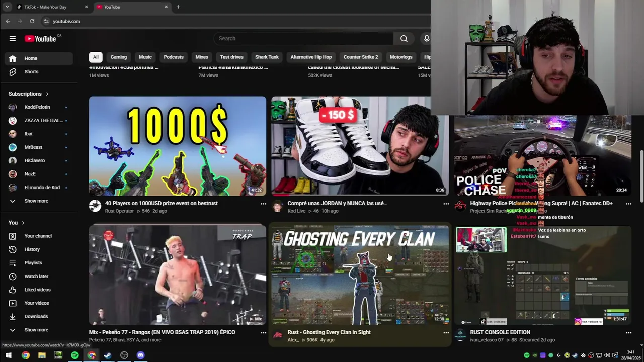Select the All filter chip

click(x=96, y=57)
